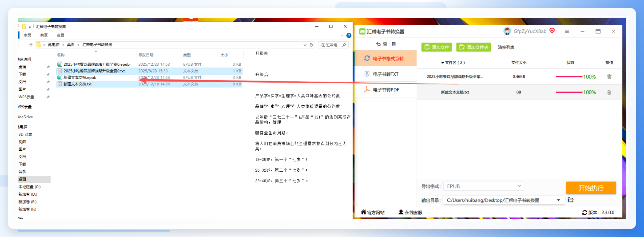This screenshot has height=237, width=644.
Task: Sort files by 修改日期 column
Action: (x=146, y=55)
